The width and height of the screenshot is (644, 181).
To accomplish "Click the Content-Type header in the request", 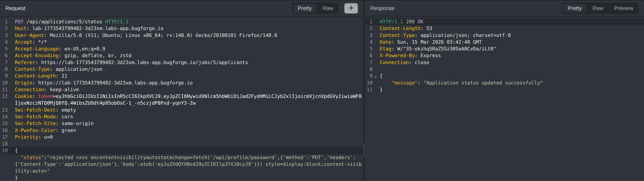I will [x=59, y=69].
